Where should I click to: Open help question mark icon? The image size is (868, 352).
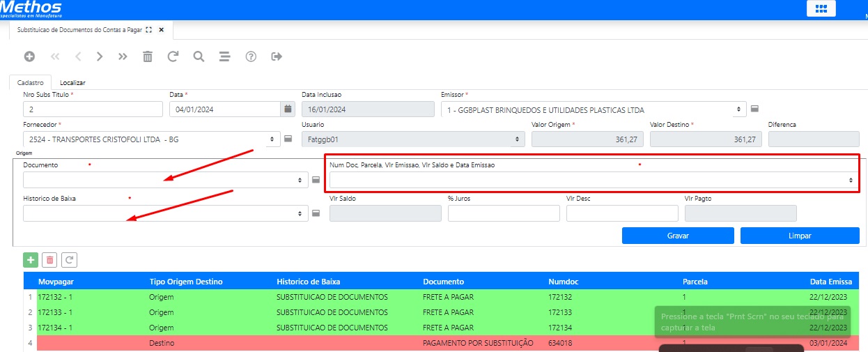(x=251, y=56)
